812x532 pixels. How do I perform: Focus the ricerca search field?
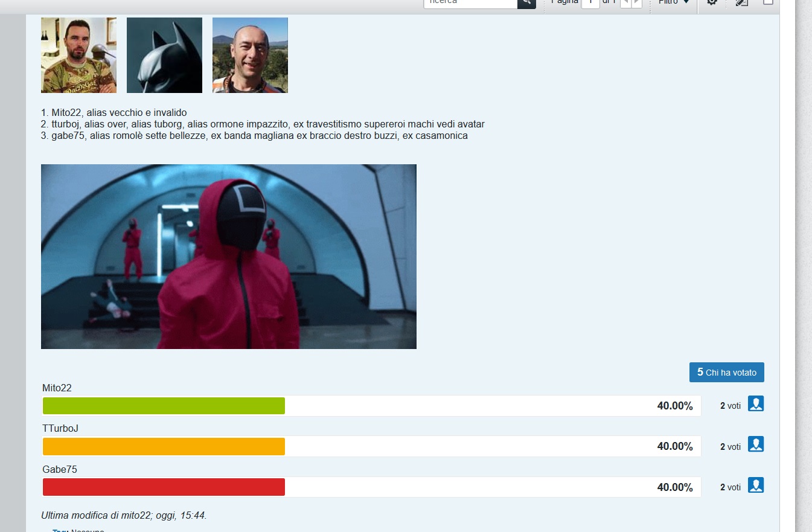[x=470, y=2]
